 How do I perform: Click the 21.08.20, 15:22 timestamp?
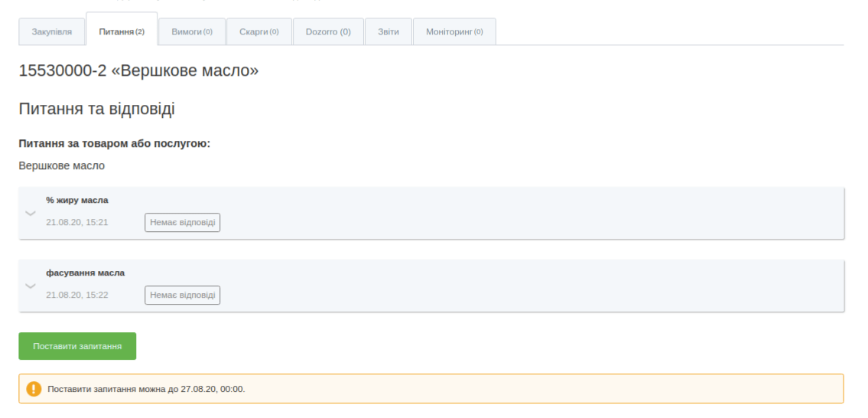(77, 296)
